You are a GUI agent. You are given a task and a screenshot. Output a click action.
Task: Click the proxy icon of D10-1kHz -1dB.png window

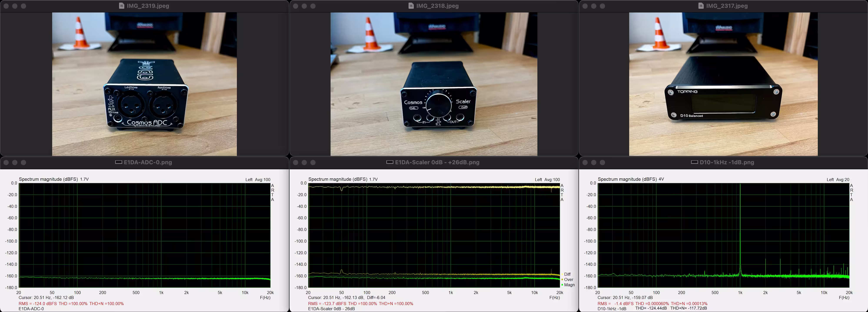695,162
